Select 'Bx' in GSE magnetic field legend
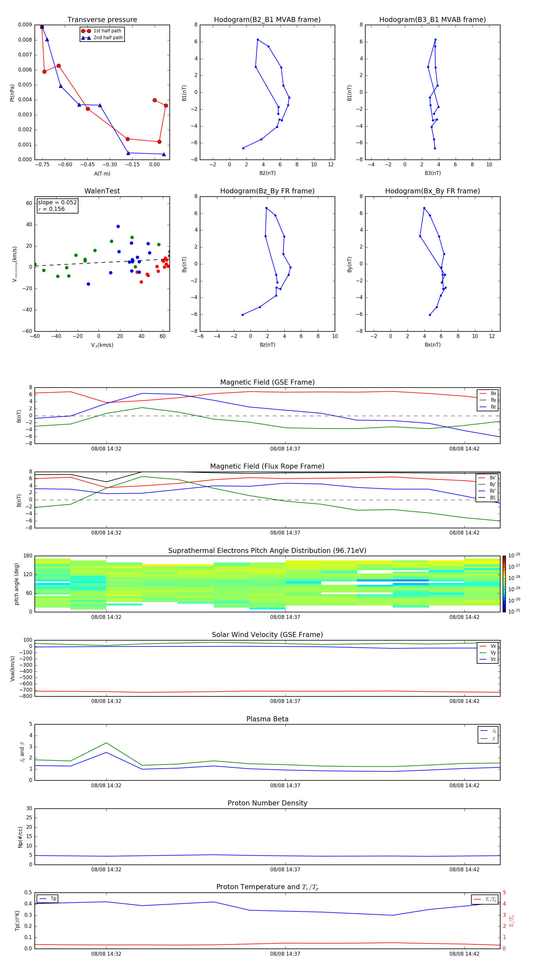The image size is (535, 980). [x=488, y=393]
